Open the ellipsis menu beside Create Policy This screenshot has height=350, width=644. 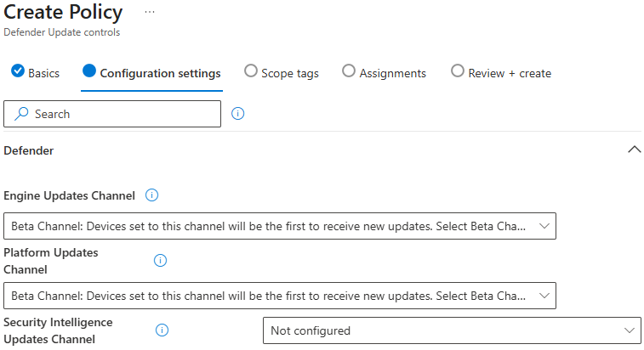(x=150, y=12)
